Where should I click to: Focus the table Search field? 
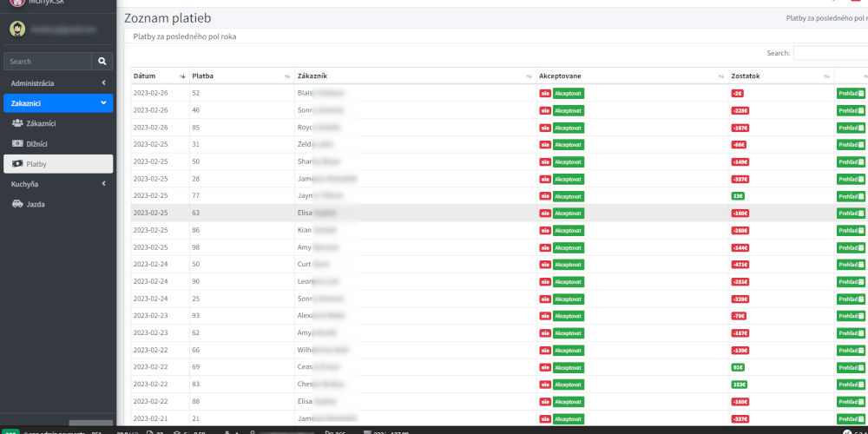[x=830, y=53]
